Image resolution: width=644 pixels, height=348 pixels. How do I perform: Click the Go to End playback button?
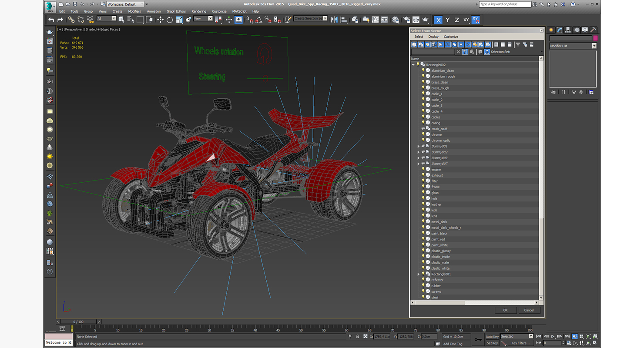[567, 337]
